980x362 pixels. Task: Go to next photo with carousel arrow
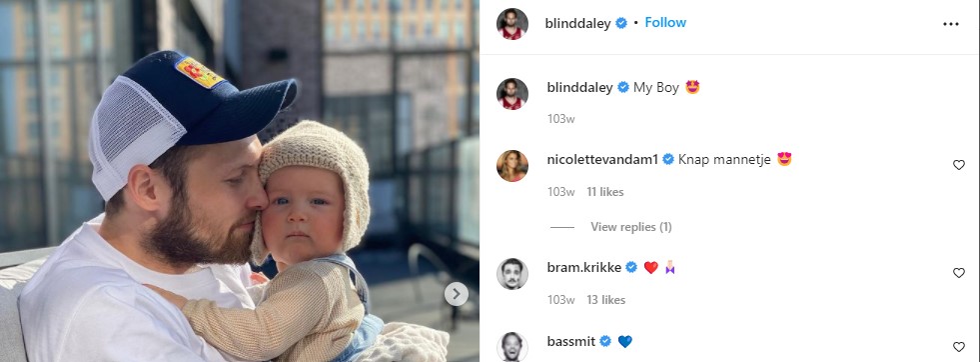pyautogui.click(x=457, y=293)
